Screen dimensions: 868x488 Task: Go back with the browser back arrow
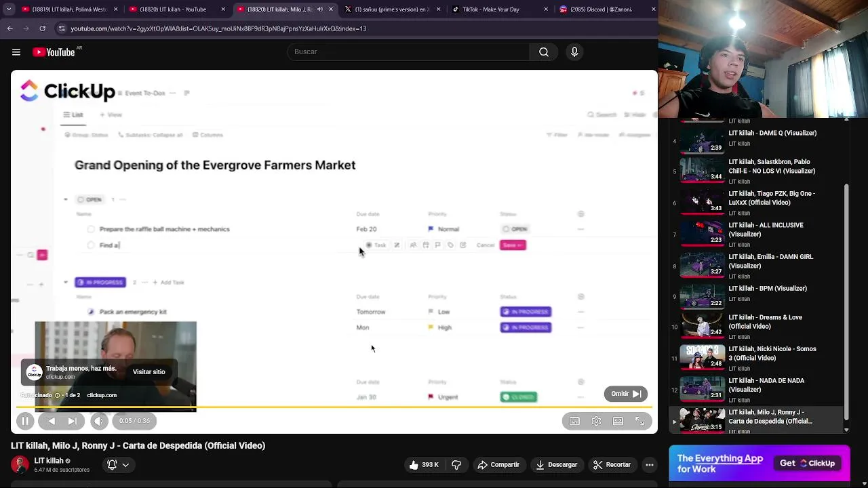9,28
